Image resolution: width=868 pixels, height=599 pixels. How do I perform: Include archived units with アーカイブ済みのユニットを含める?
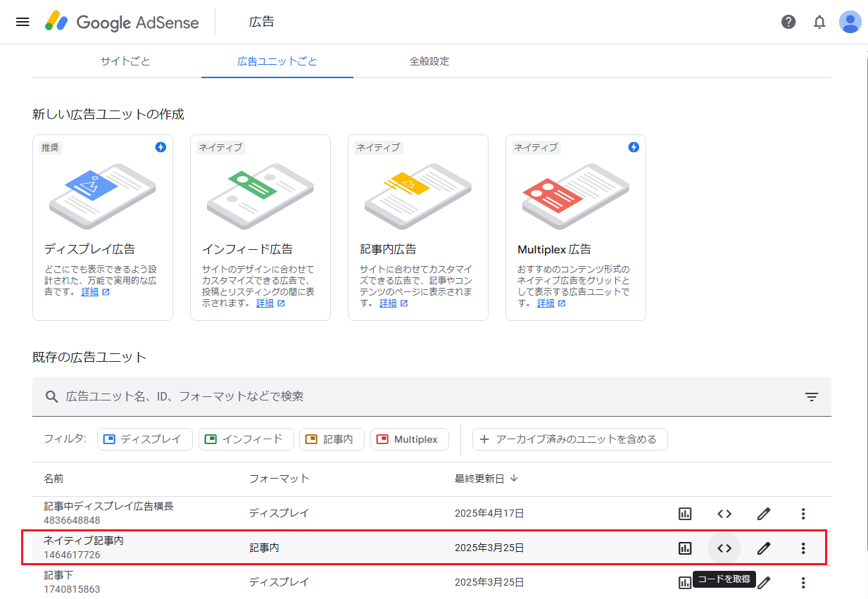pos(570,439)
